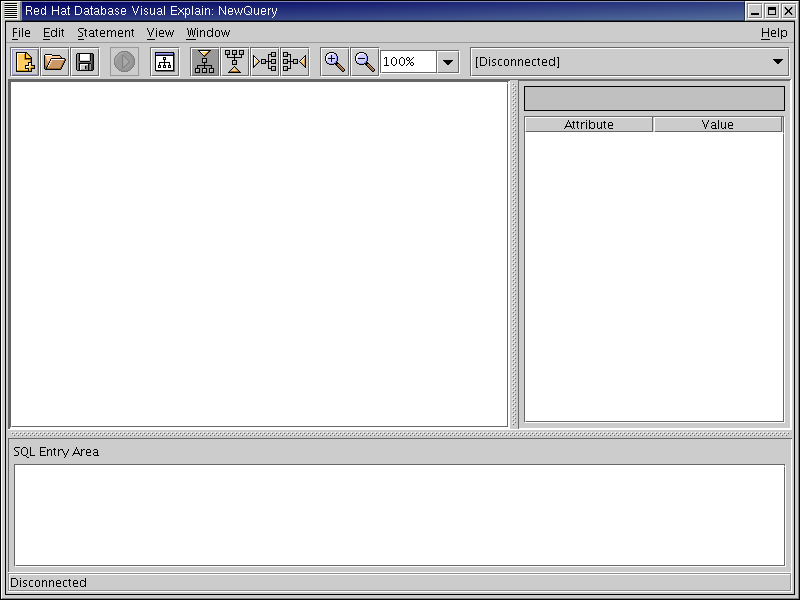Set plan tree orientation left-to-right
Viewport: 800px width, 600px height.
265,62
